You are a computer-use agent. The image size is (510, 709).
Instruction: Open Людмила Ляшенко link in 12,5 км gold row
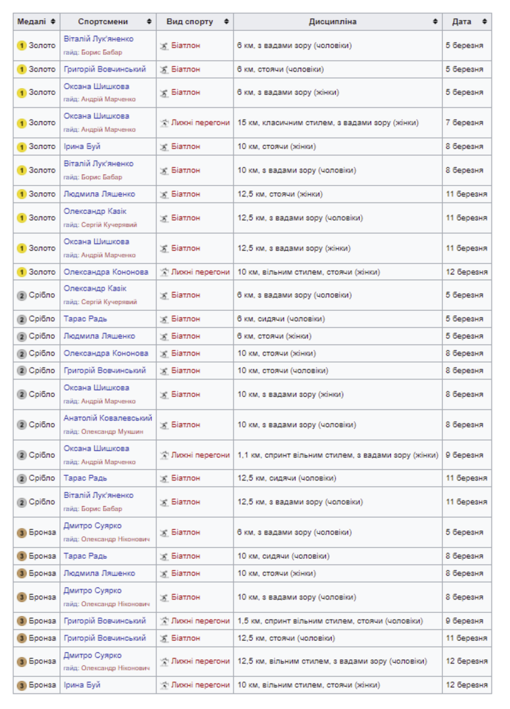99,194
